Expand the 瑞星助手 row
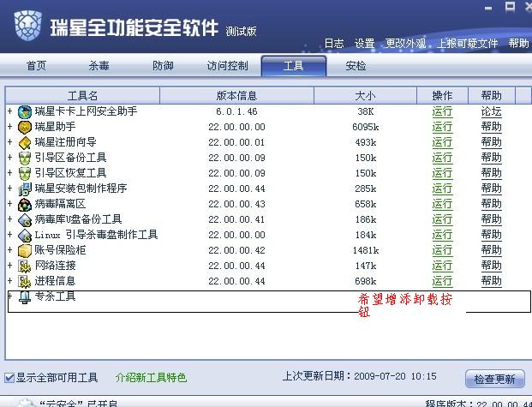 pos(10,127)
